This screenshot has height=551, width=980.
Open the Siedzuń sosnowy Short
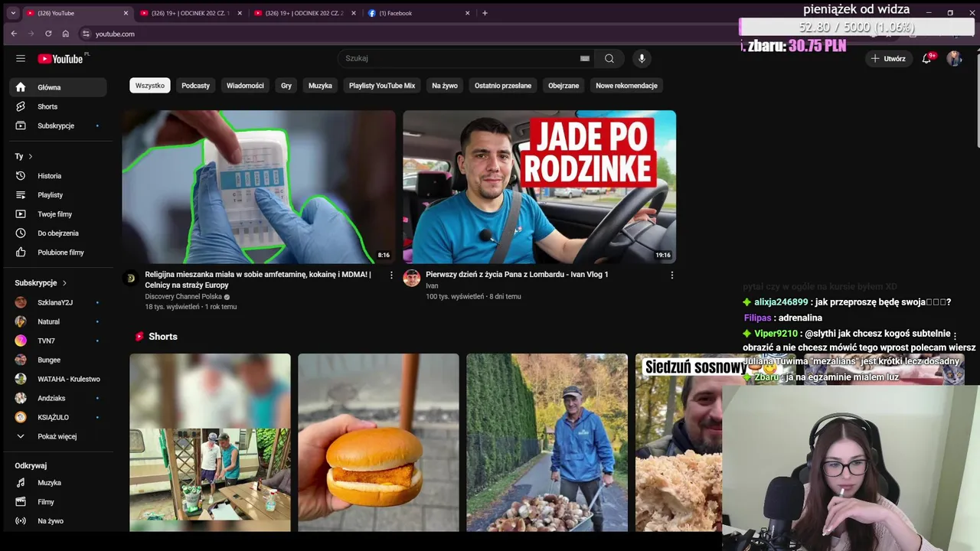pyautogui.click(x=678, y=442)
